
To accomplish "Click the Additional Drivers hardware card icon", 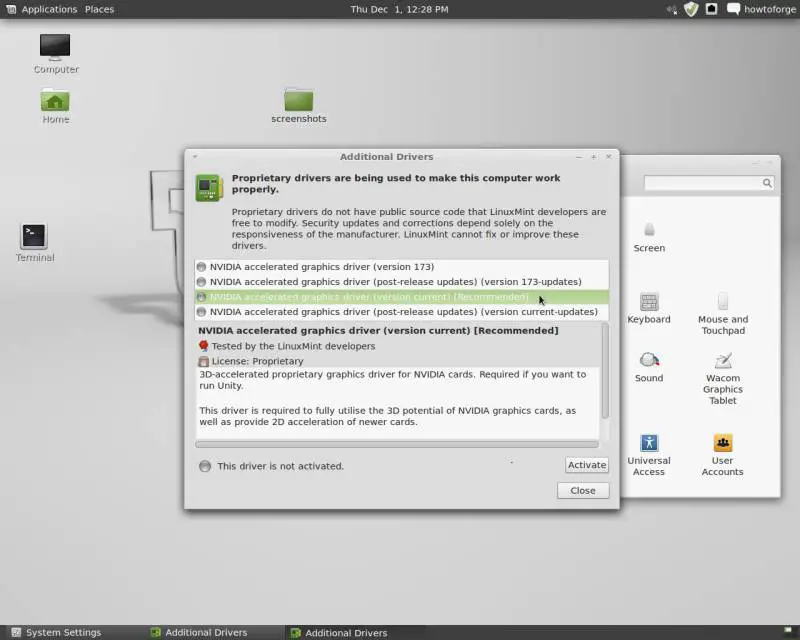I will [x=209, y=187].
